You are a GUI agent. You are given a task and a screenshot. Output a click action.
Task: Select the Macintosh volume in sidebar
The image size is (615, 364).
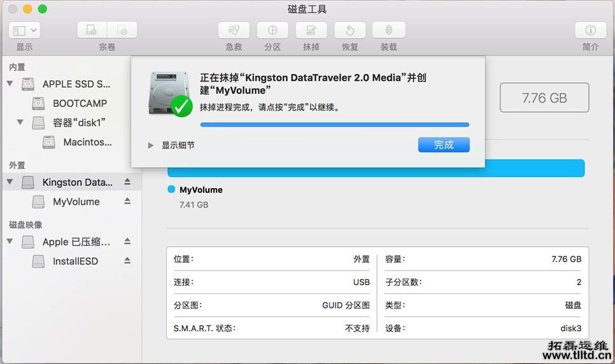(x=72, y=142)
